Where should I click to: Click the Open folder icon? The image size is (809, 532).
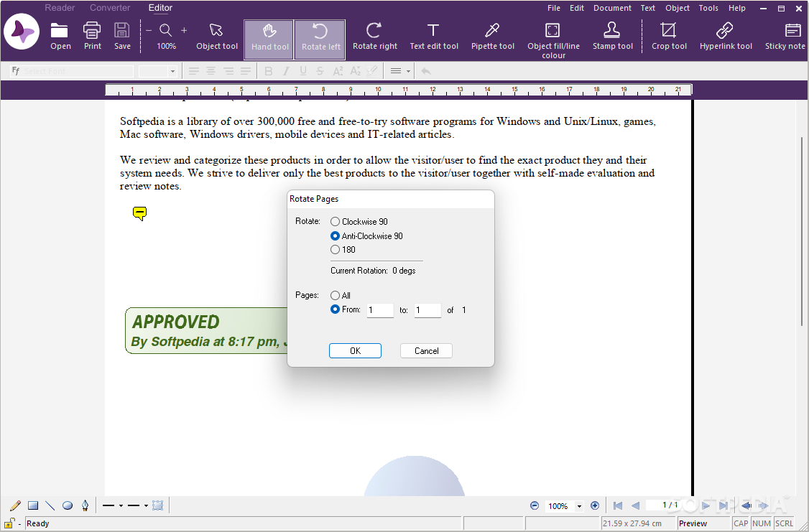[x=60, y=31]
